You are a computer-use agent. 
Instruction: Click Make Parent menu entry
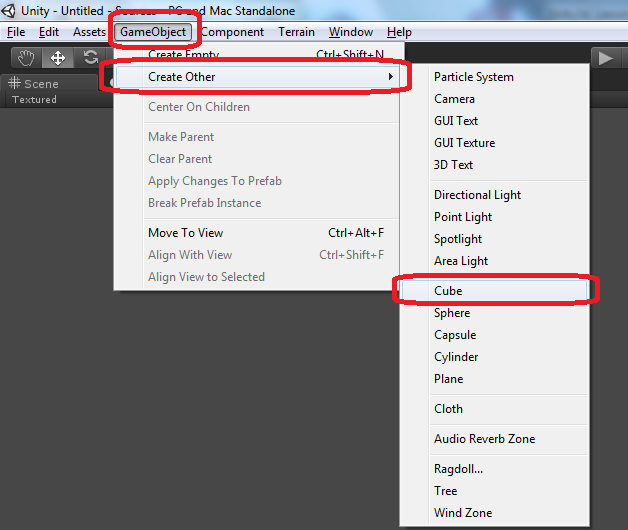coord(258,137)
